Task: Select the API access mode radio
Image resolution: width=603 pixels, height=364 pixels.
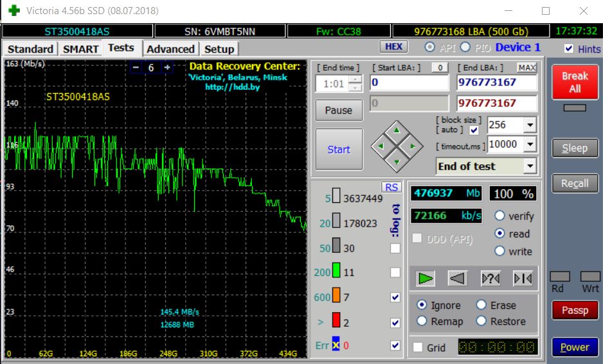Action: pos(429,48)
